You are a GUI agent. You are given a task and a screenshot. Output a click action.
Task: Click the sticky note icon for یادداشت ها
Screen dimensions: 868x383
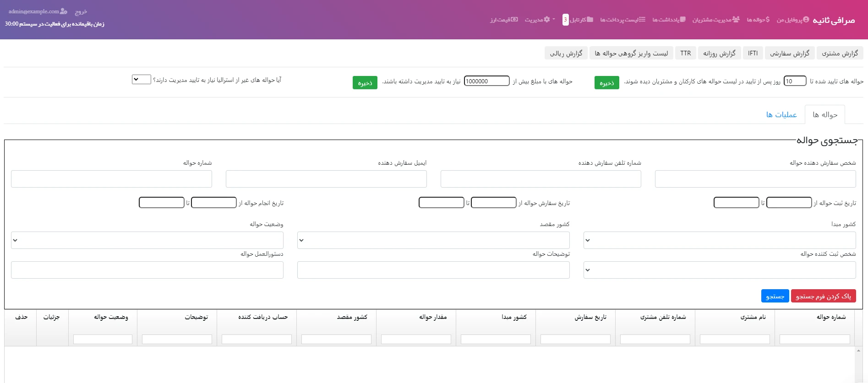[682, 20]
